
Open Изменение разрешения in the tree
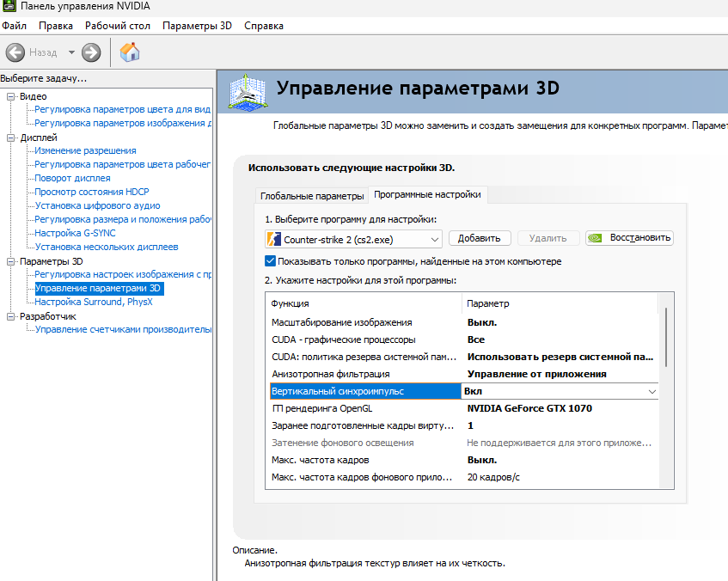(x=85, y=150)
